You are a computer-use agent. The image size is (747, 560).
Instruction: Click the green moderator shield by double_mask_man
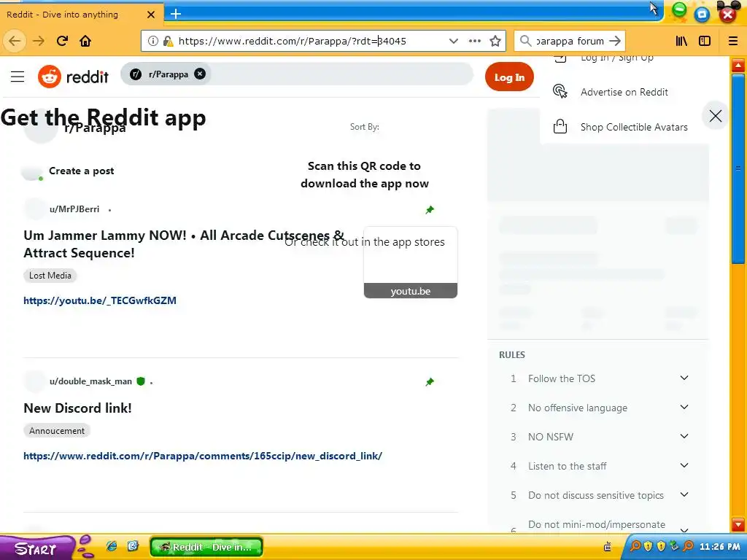click(x=141, y=381)
